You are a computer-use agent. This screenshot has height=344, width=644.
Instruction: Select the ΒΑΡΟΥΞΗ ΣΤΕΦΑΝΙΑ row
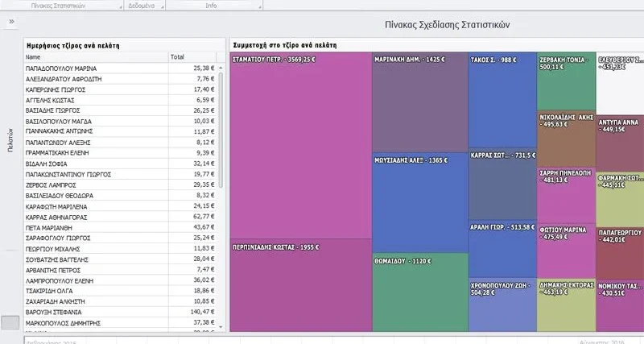point(120,312)
